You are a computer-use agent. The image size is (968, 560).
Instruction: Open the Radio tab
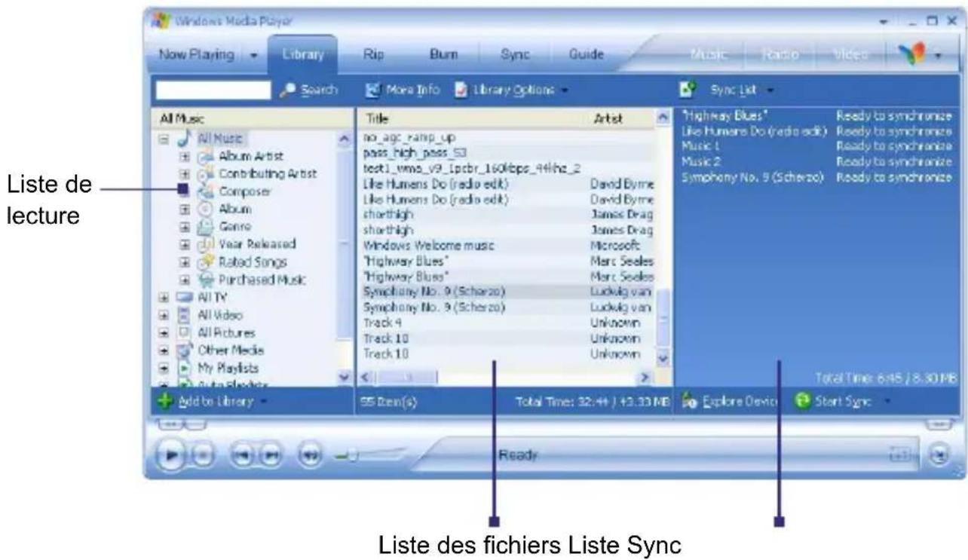[782, 55]
